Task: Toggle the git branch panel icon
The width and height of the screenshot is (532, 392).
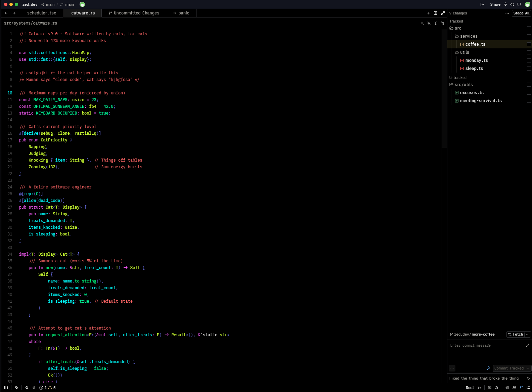Action: 521,388
